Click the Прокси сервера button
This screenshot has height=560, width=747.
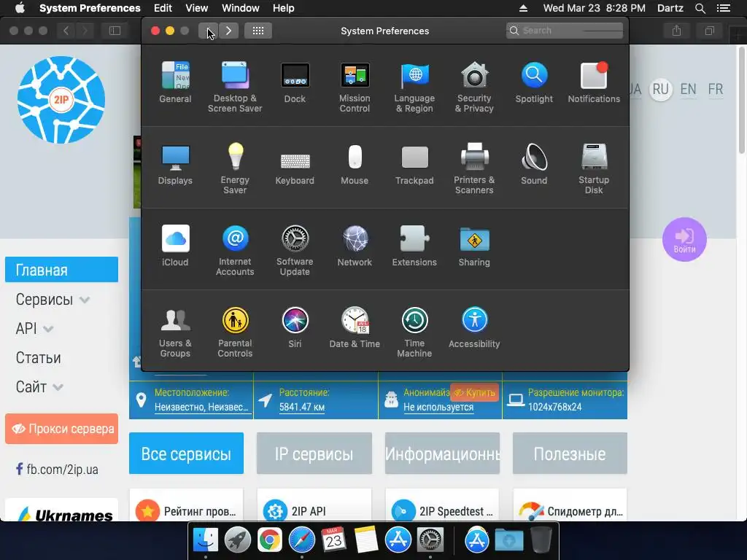(61, 429)
